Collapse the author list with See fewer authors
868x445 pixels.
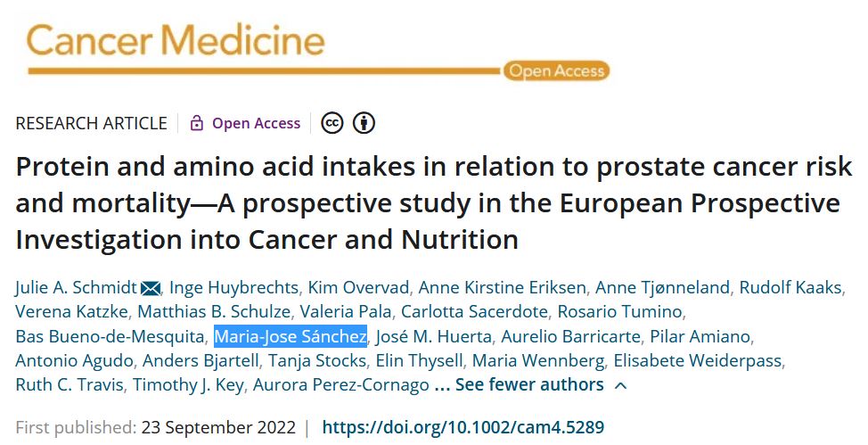529,385
